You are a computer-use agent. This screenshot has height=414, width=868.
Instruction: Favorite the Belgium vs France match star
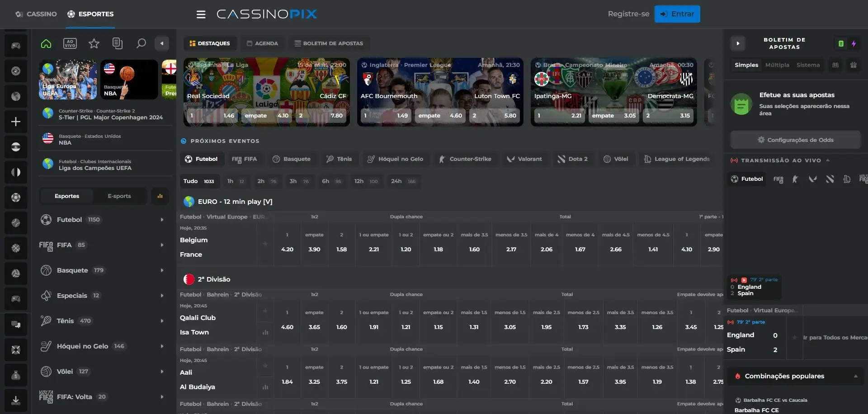[266, 243]
